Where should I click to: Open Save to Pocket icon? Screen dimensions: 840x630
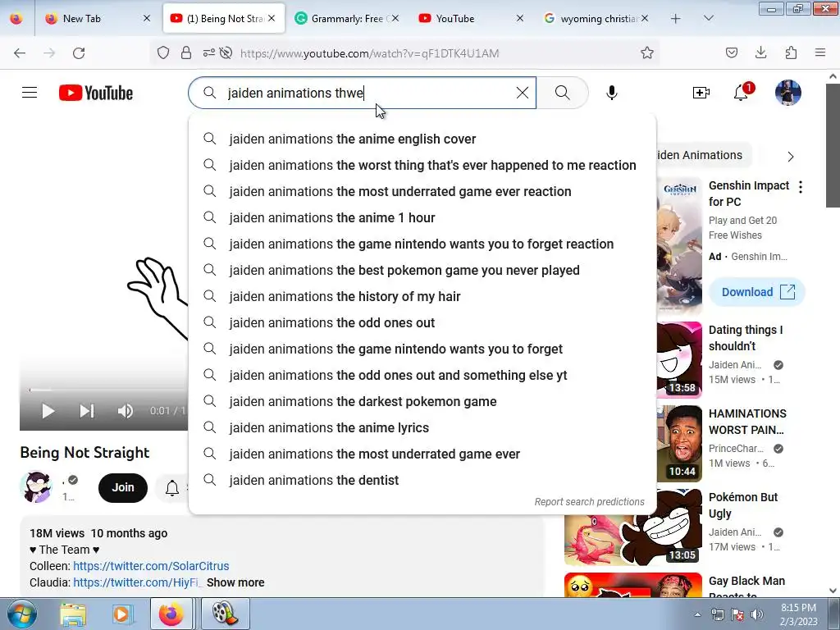tap(731, 52)
